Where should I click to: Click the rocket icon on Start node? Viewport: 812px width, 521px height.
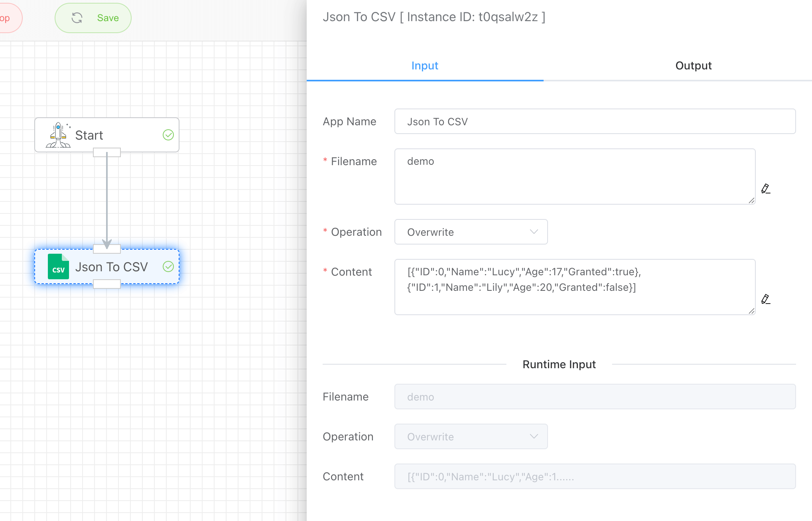click(x=58, y=135)
